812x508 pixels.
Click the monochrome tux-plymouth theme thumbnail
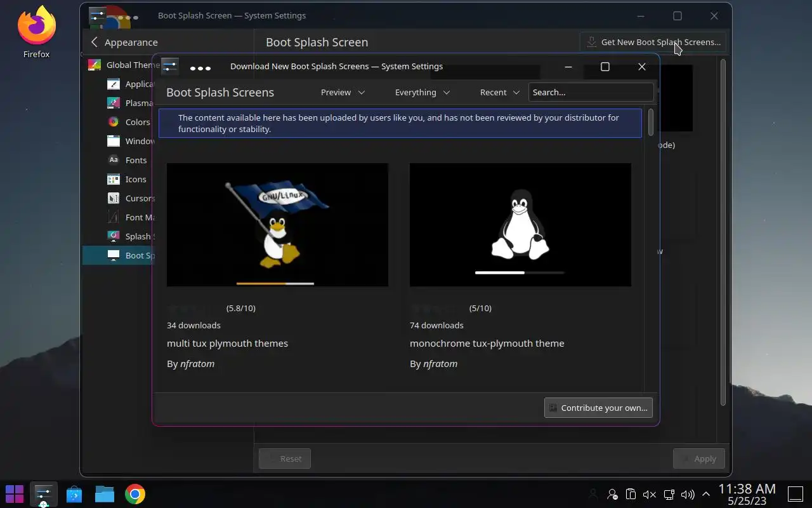point(520,225)
